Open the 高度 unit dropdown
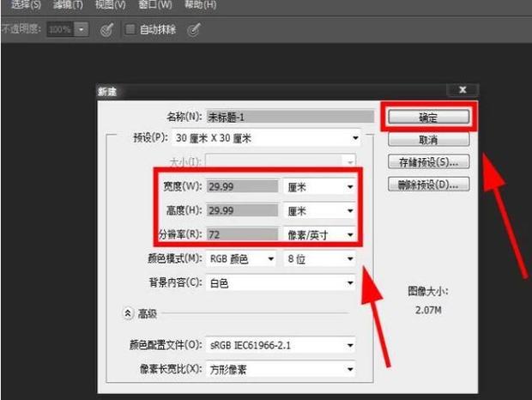Image resolution: width=532 pixels, height=400 pixels. click(x=319, y=210)
